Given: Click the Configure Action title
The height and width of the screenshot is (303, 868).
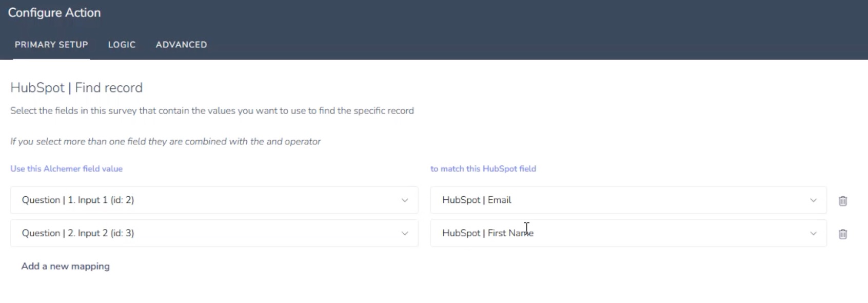Looking at the screenshot, I should click(x=54, y=13).
